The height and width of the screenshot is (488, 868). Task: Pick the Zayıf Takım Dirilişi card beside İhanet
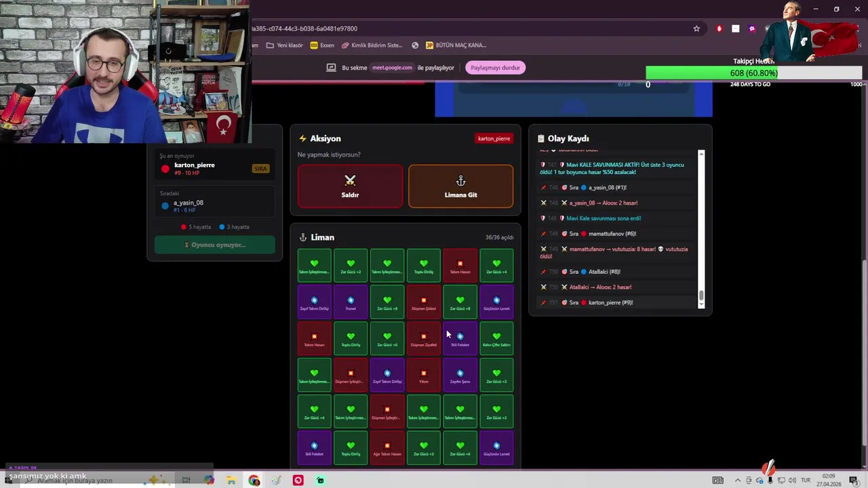click(314, 302)
